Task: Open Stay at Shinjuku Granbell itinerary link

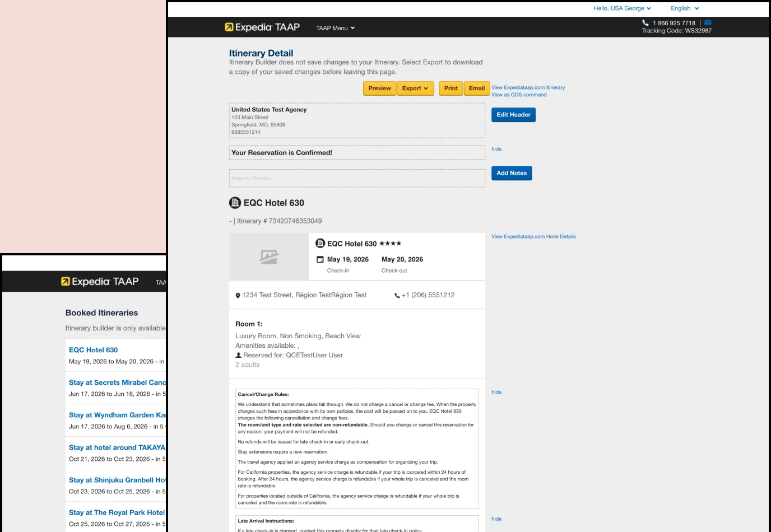Action: (118, 480)
